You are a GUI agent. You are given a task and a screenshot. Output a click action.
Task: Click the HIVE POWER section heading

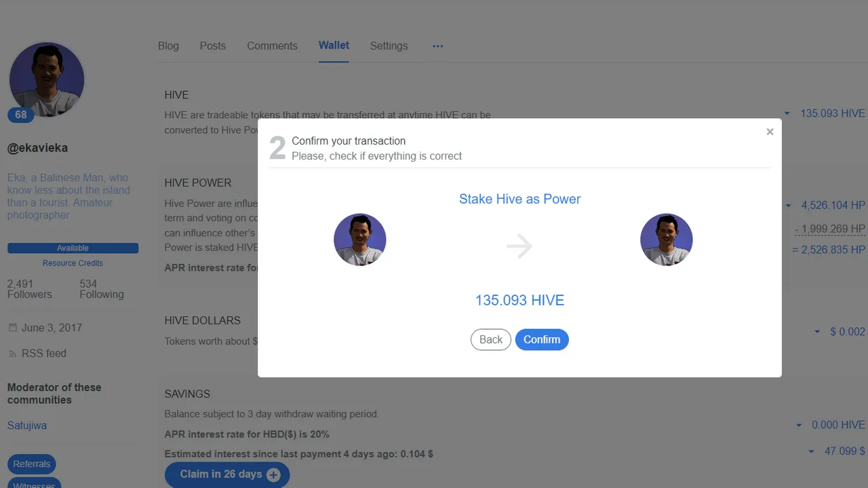pyautogui.click(x=198, y=183)
